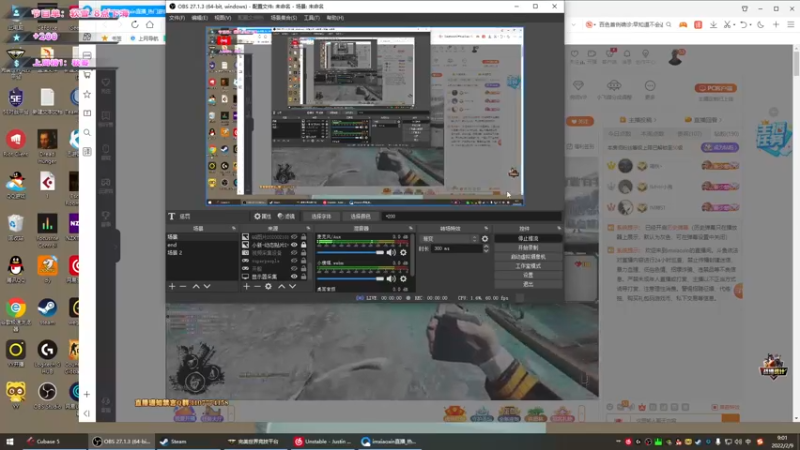Screen dimensions: 800x450
Task: Click 停止推流 stop streaming button
Action: (528, 238)
